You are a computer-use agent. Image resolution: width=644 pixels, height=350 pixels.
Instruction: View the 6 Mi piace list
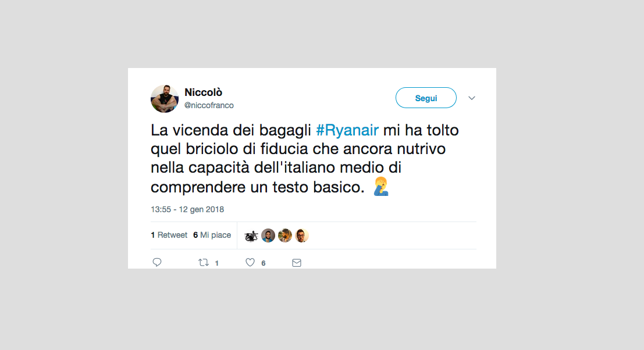pyautogui.click(x=212, y=235)
